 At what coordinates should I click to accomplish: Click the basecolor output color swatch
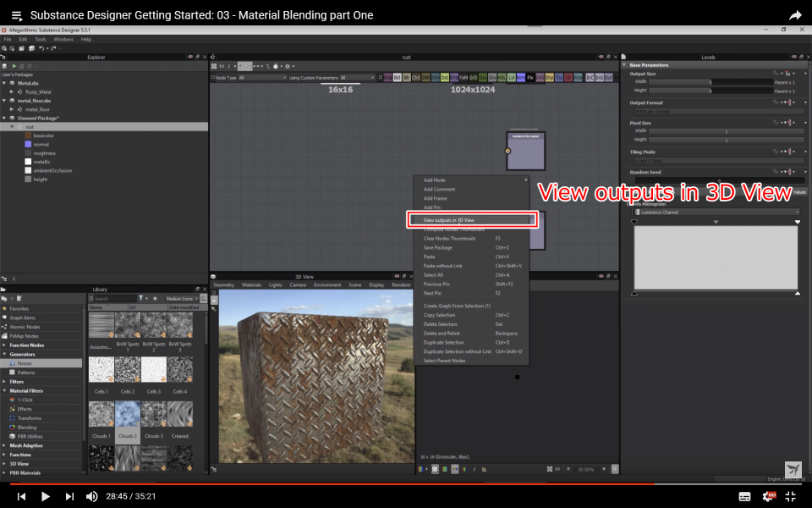28,135
